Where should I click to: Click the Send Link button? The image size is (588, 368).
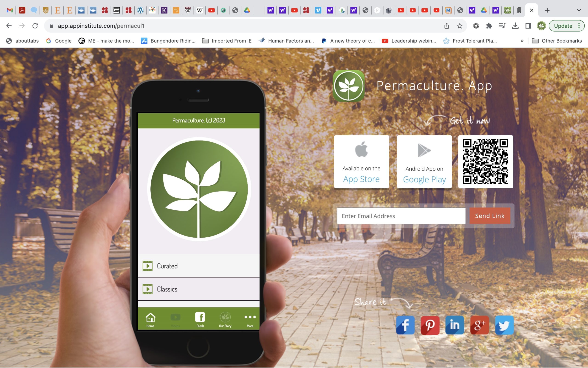(x=490, y=216)
